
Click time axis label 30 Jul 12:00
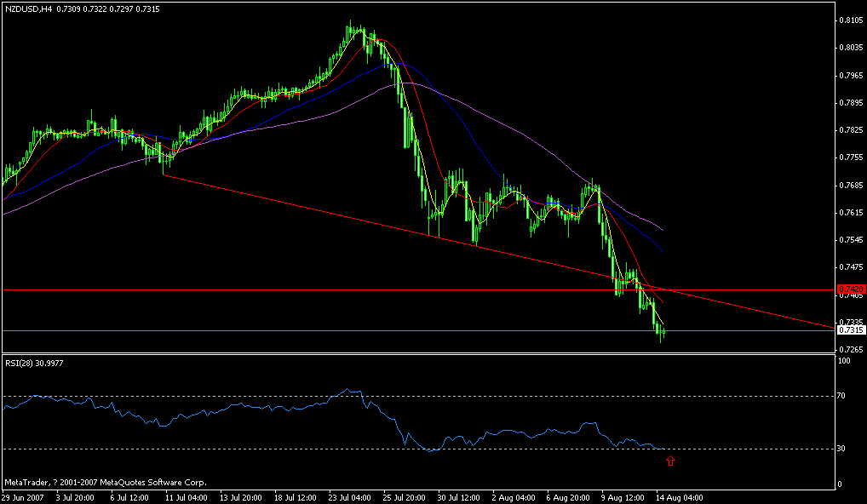tap(458, 497)
